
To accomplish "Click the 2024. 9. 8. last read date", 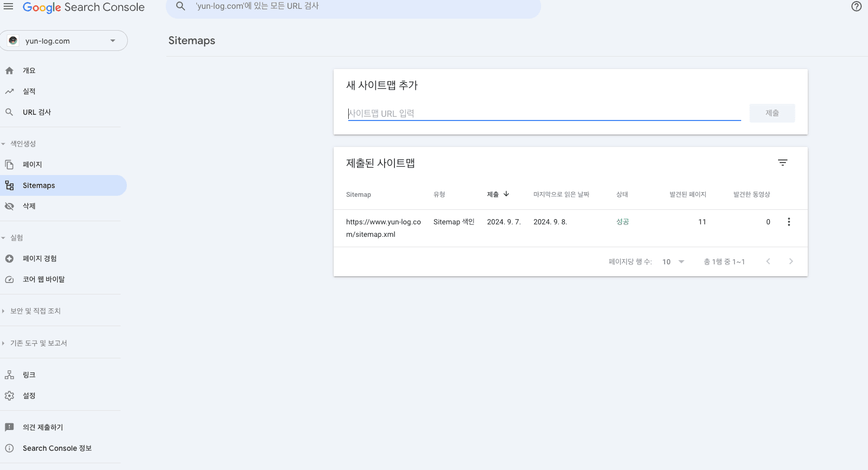I will (550, 222).
